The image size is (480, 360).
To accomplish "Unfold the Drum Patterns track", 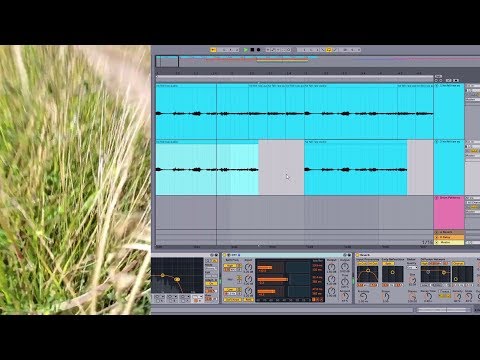I will [x=437, y=198].
